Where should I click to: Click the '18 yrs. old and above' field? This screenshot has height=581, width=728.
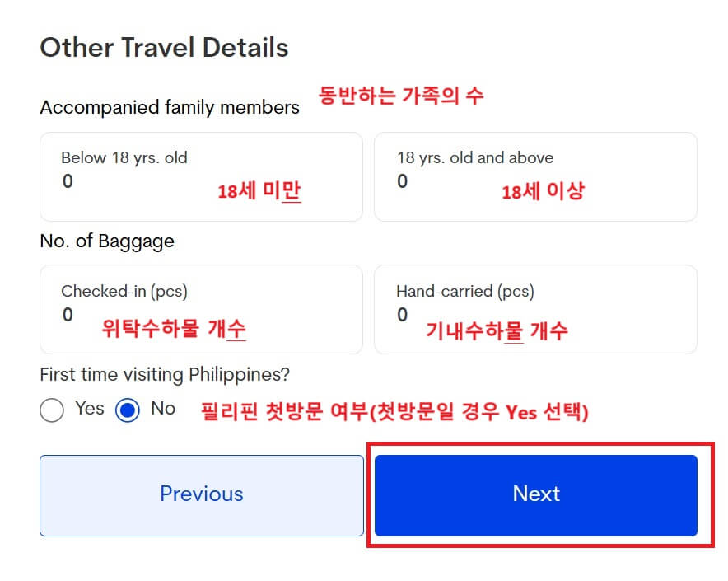535,176
